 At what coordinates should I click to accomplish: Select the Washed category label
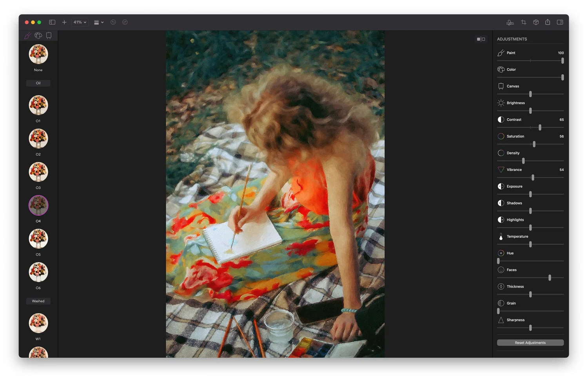click(x=38, y=301)
